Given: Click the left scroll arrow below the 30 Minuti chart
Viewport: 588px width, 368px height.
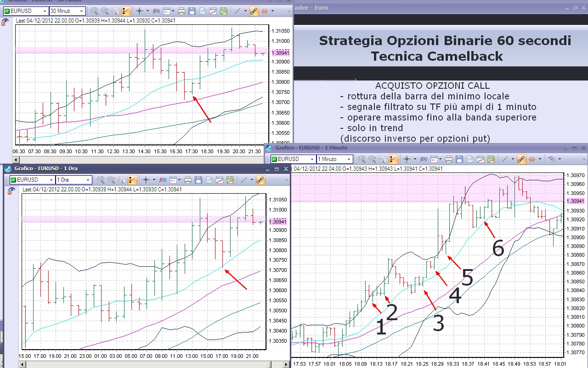Looking at the screenshot, I should 15,160.
